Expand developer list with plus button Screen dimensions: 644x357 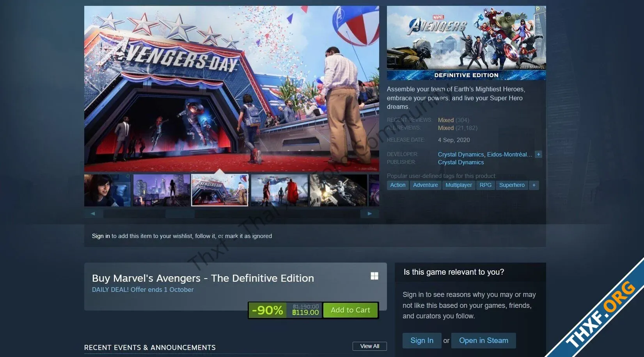click(539, 155)
